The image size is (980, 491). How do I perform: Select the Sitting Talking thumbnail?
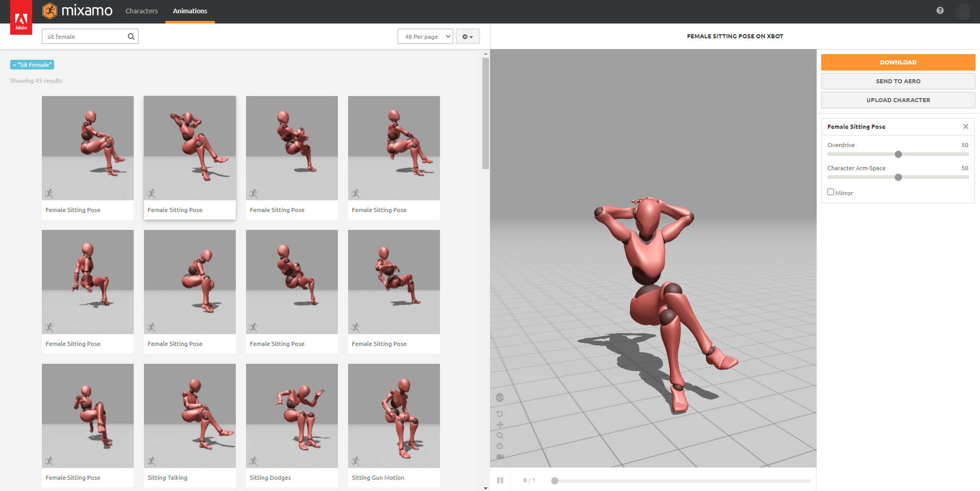click(190, 416)
